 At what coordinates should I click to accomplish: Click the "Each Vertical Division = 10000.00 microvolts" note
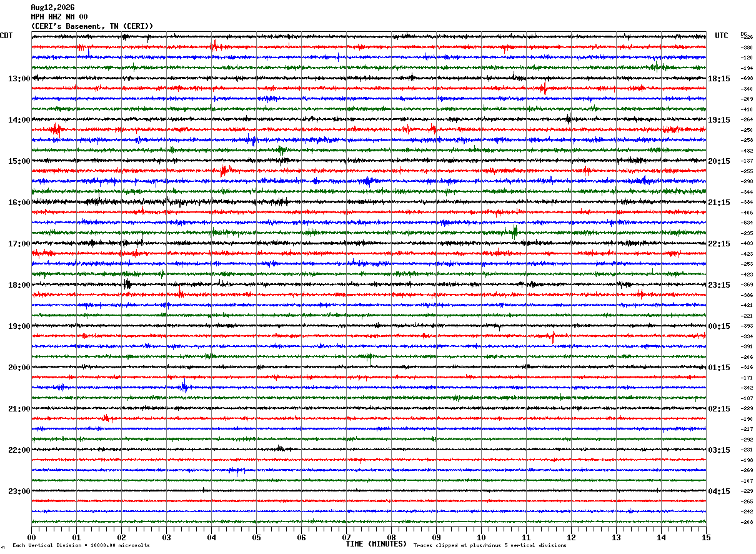(81, 545)
